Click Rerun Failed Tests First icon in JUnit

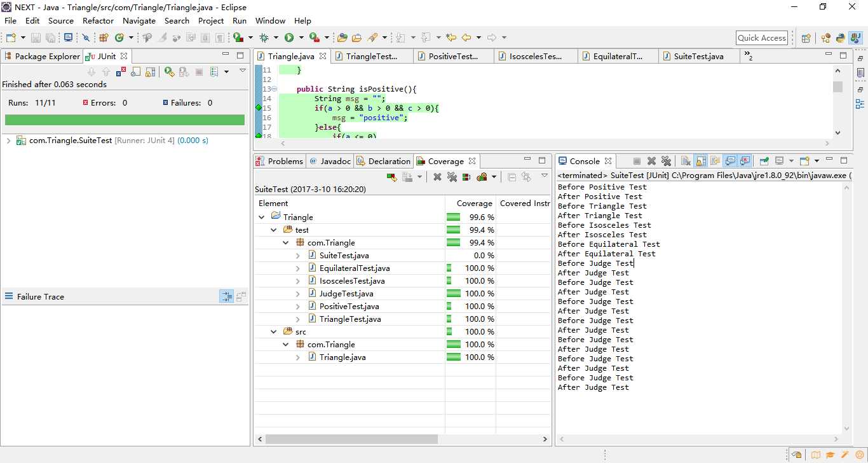coord(184,72)
